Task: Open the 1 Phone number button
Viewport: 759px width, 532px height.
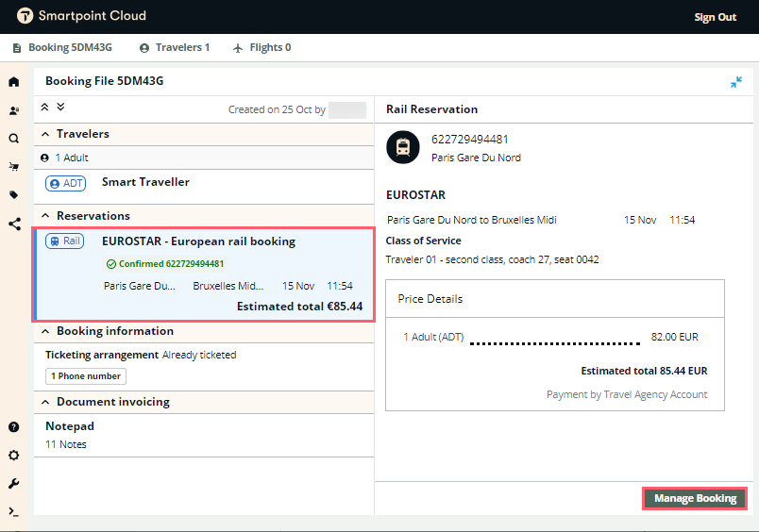Action: coord(86,376)
